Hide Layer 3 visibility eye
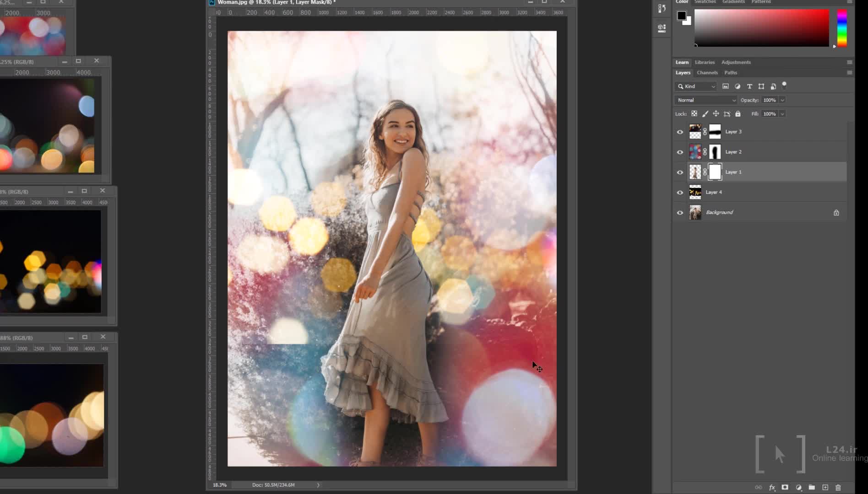 pyautogui.click(x=680, y=132)
